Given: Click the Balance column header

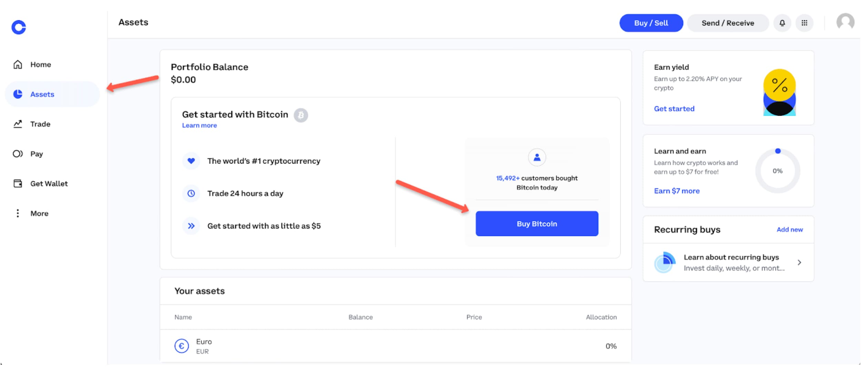Looking at the screenshot, I should 360,317.
